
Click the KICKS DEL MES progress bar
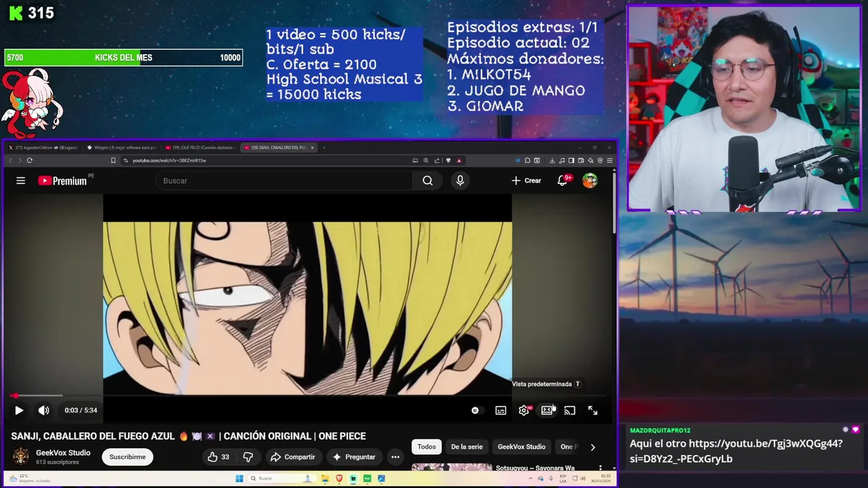pyautogui.click(x=123, y=58)
